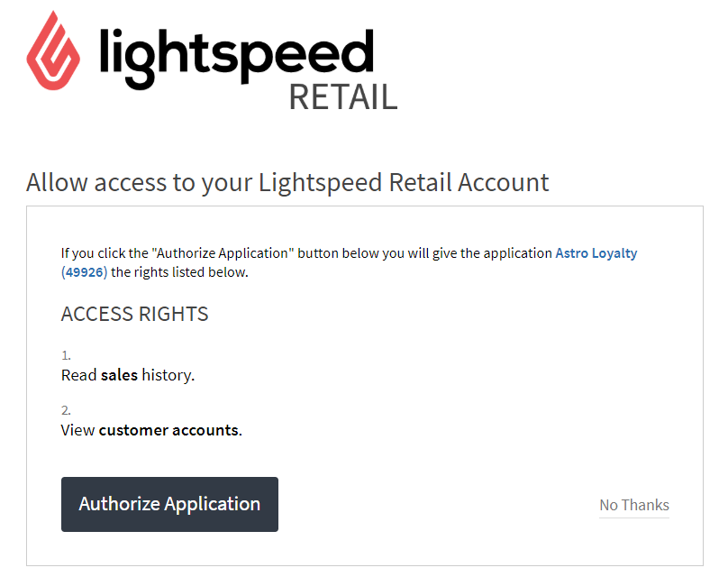The width and height of the screenshot is (728, 577).
Task: Click the word 'View' in second right
Action: (x=78, y=430)
